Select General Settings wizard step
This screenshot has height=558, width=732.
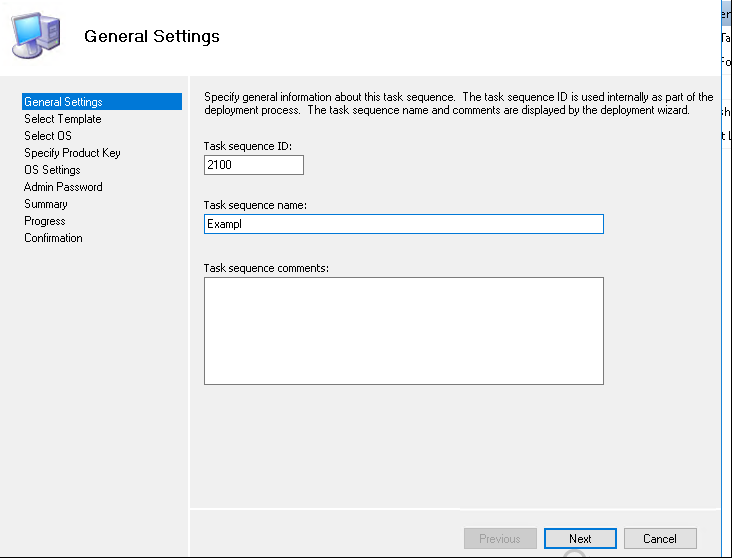click(102, 102)
